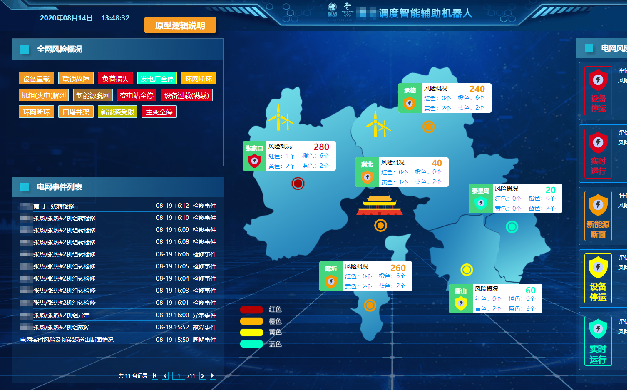Click the olive-green risk tag
Screen dimensions: 627x390
118,112
